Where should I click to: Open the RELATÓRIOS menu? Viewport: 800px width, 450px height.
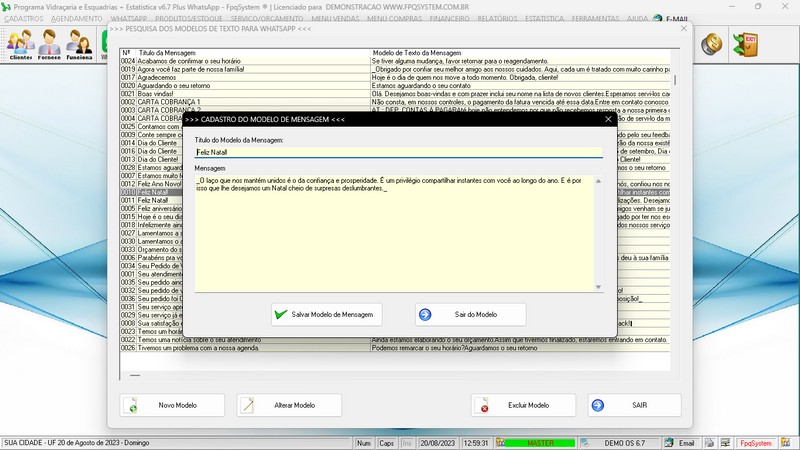point(497,19)
